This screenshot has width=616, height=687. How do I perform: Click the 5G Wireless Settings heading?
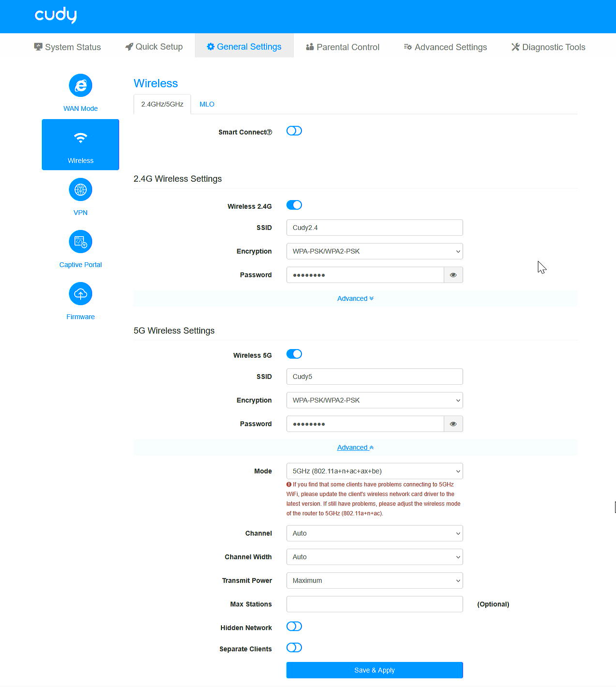click(x=174, y=331)
